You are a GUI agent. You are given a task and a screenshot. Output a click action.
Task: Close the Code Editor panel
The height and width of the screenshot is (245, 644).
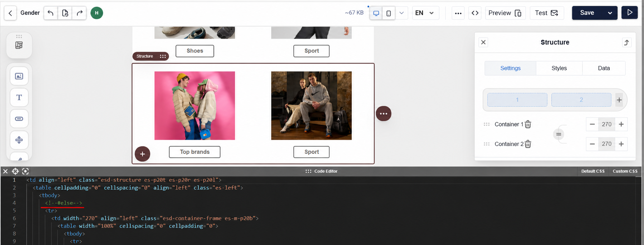(5, 171)
